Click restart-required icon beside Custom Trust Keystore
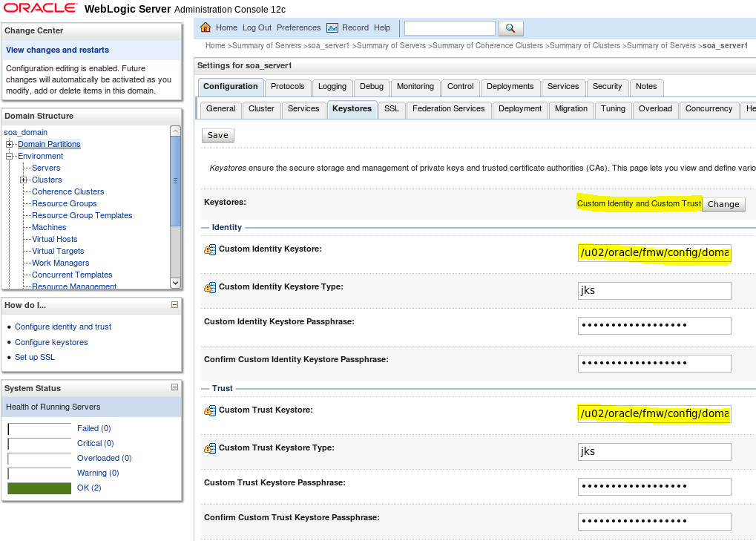756x541 pixels. tap(210, 411)
